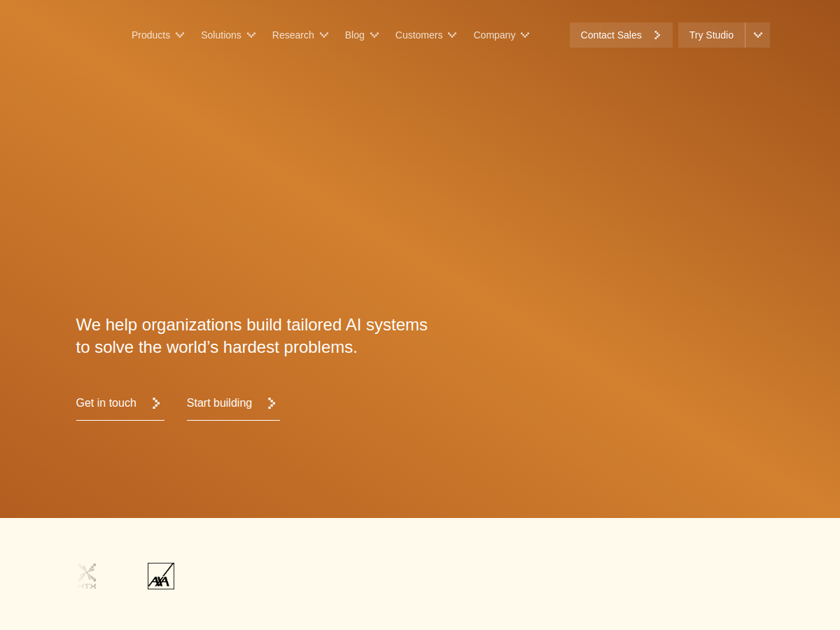840x630 pixels.
Task: Click the Start building link
Action: click(x=219, y=402)
